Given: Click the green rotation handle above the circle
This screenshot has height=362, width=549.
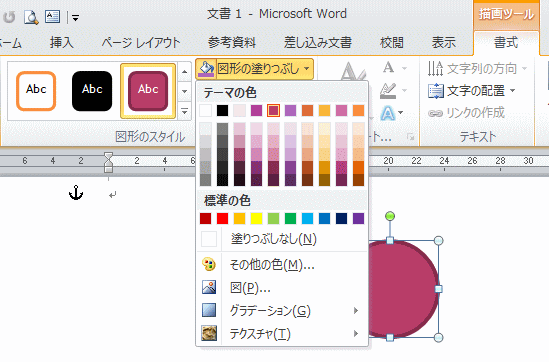Looking at the screenshot, I should [x=390, y=216].
